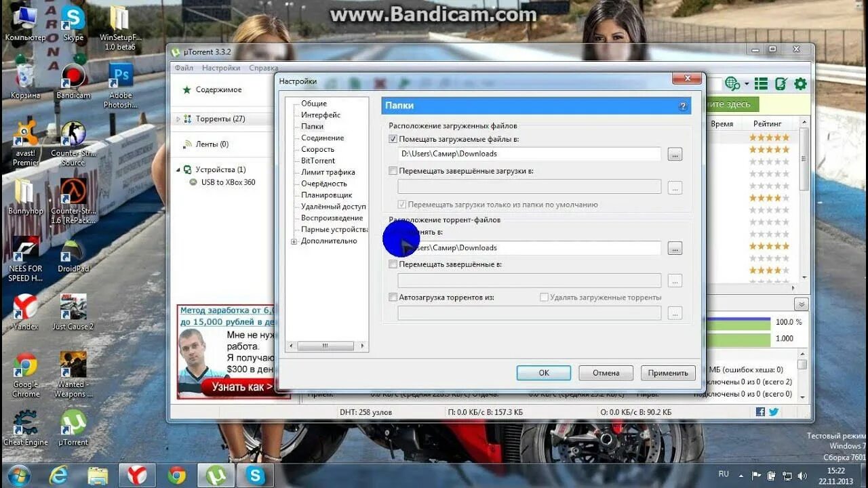Click µTorrent taskbar button

[x=216, y=475]
